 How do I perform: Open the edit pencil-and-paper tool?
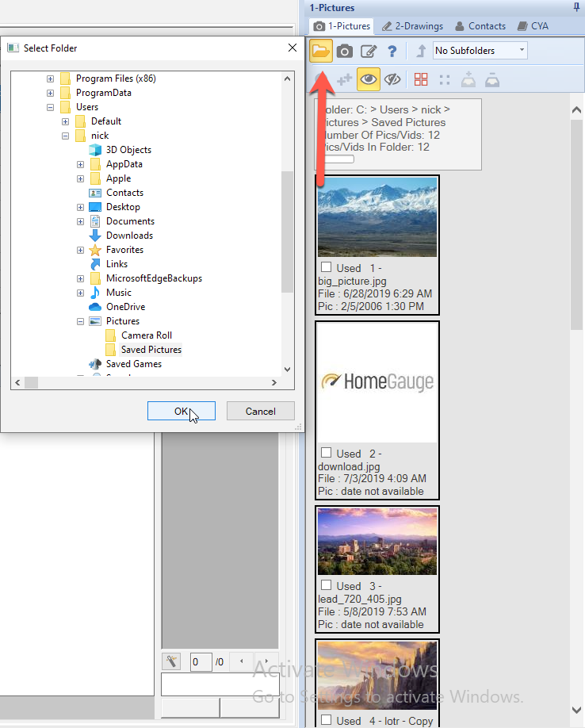(x=369, y=51)
